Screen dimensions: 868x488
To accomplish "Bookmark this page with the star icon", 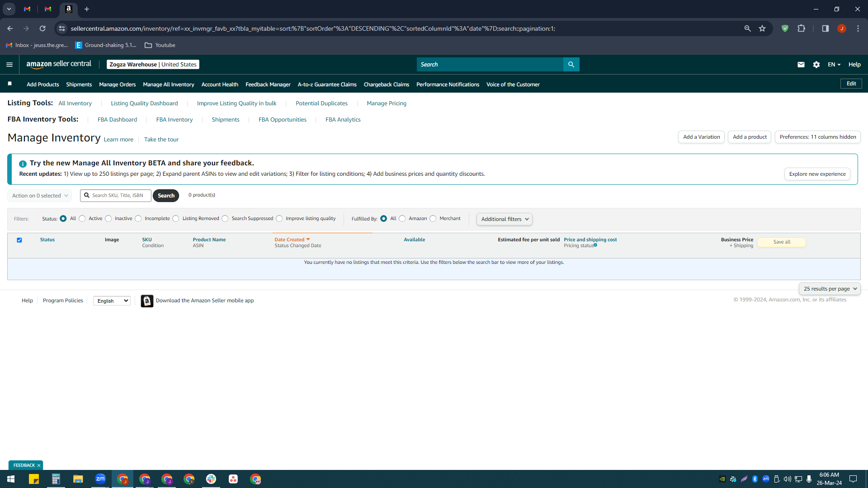I will point(762,28).
